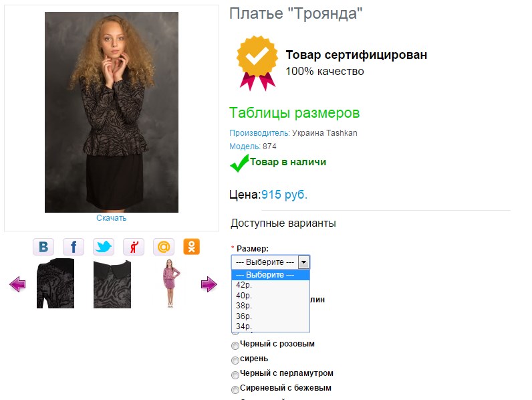
Task: Select 38р. size option
Action: 243,306
